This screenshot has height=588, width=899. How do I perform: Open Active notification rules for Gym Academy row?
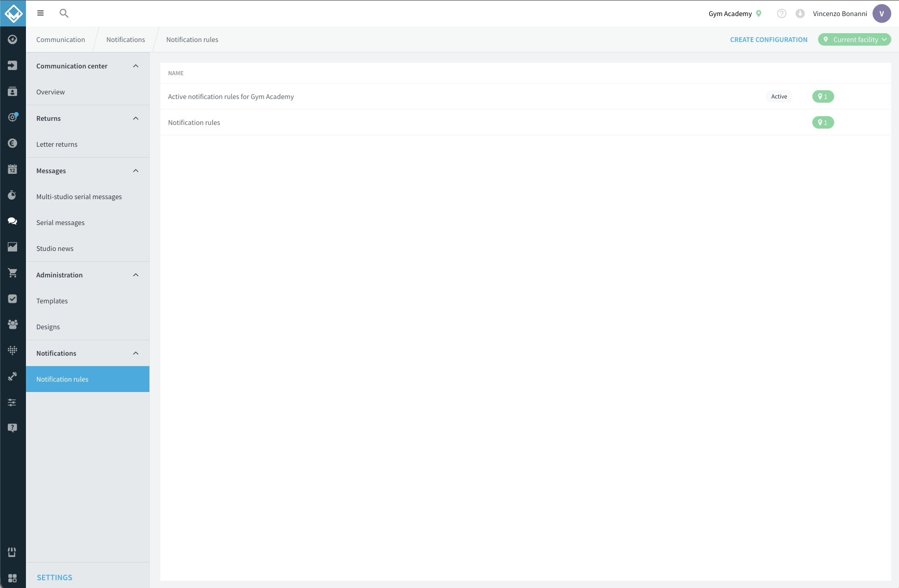click(525, 96)
